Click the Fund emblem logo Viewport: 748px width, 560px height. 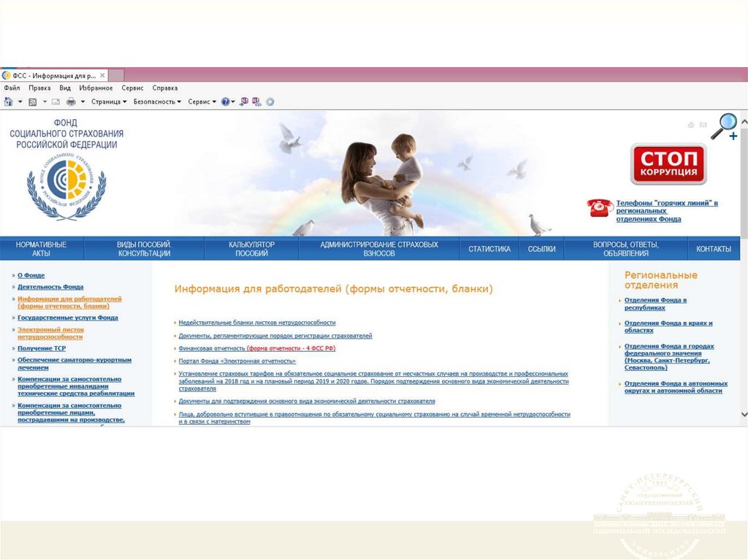(x=66, y=185)
